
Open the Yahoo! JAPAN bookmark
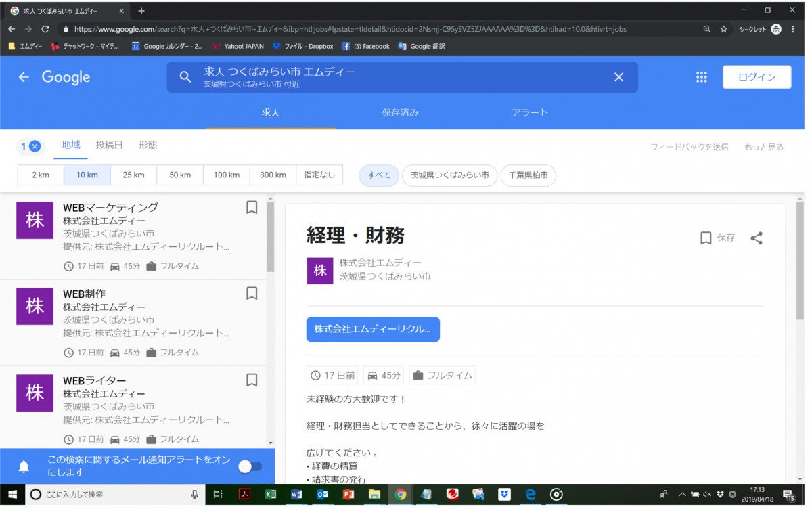(x=238, y=46)
